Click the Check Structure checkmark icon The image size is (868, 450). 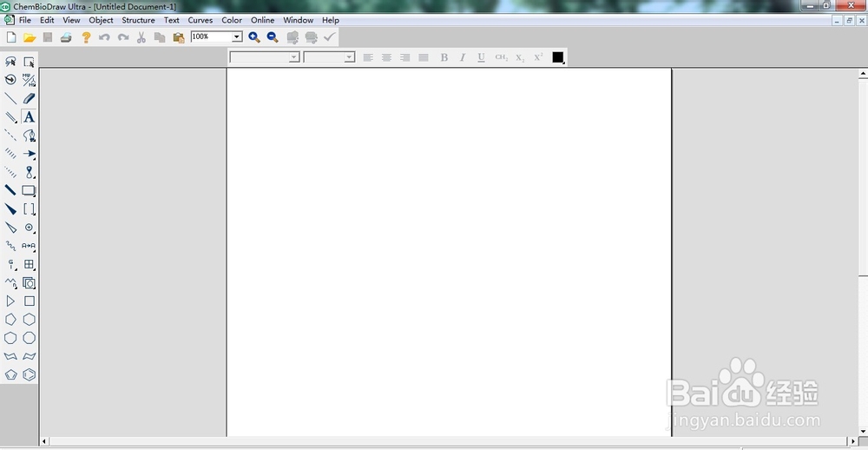[x=330, y=37]
